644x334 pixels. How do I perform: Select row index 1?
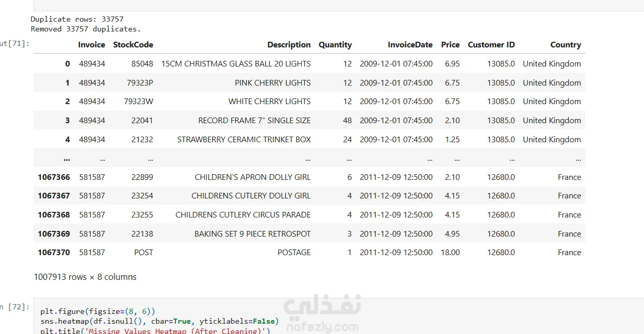(67, 83)
